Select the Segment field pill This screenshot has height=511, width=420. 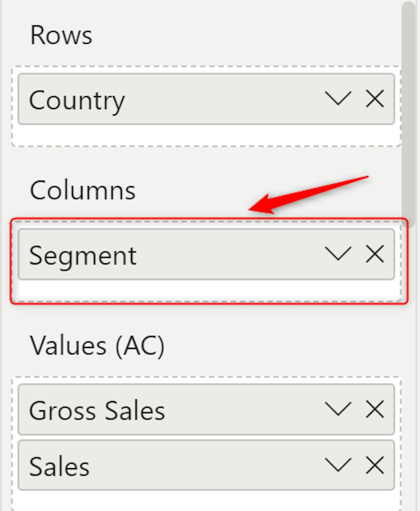tap(168, 254)
